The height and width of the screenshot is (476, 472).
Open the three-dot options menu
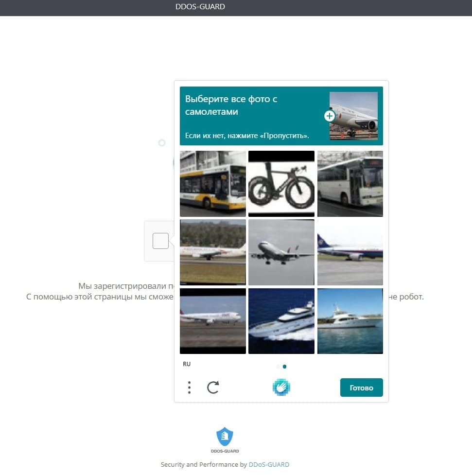pos(189,388)
